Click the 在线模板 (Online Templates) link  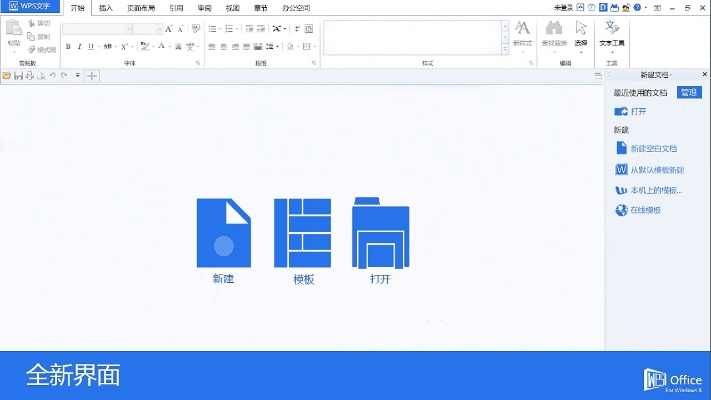pos(645,210)
